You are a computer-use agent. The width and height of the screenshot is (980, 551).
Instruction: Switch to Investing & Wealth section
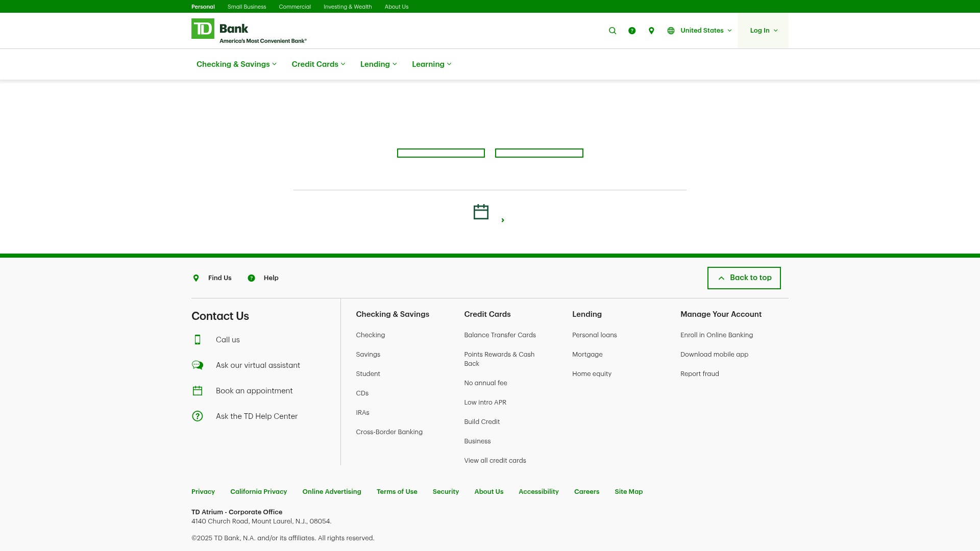click(348, 7)
